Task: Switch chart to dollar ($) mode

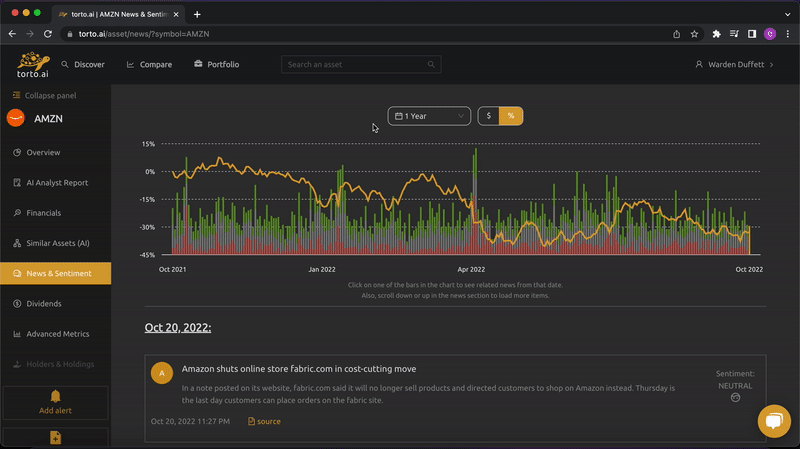Action: [x=489, y=116]
